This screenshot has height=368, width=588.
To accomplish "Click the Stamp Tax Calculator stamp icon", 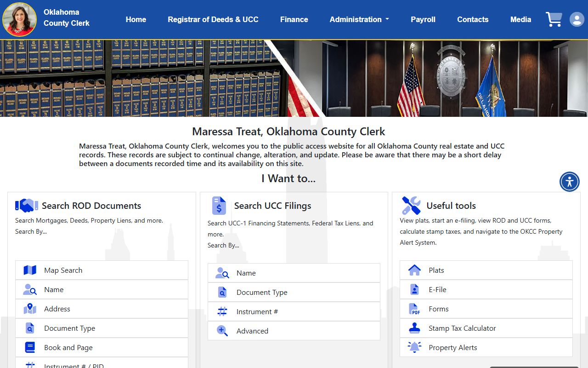I will (414, 328).
